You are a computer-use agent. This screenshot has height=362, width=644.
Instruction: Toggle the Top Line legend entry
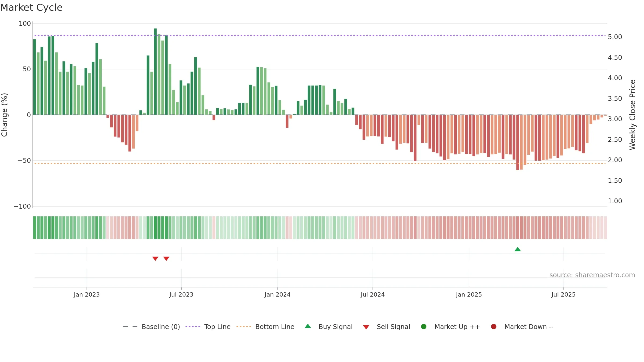coord(208,327)
